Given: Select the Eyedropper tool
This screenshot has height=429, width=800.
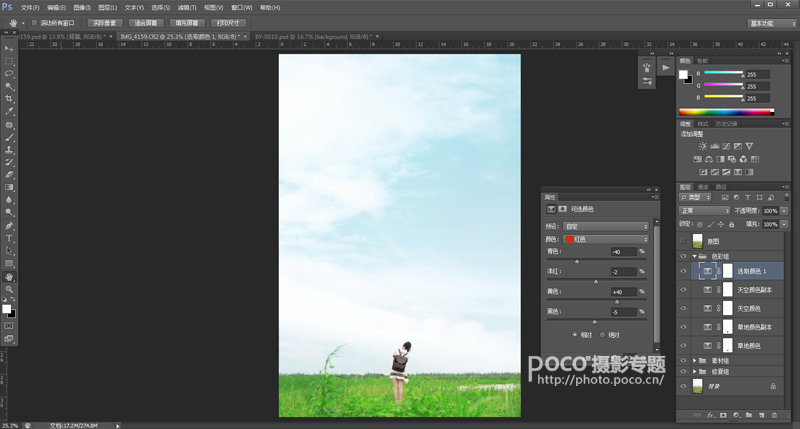Looking at the screenshot, I should coord(9,112).
